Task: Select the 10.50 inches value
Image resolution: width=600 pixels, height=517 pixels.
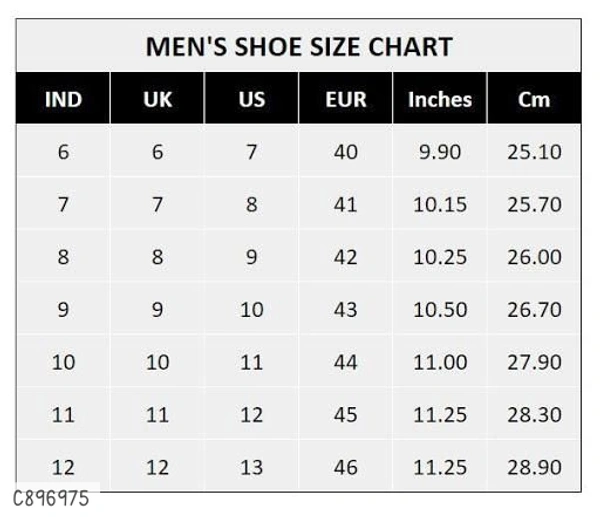Action: (x=439, y=309)
